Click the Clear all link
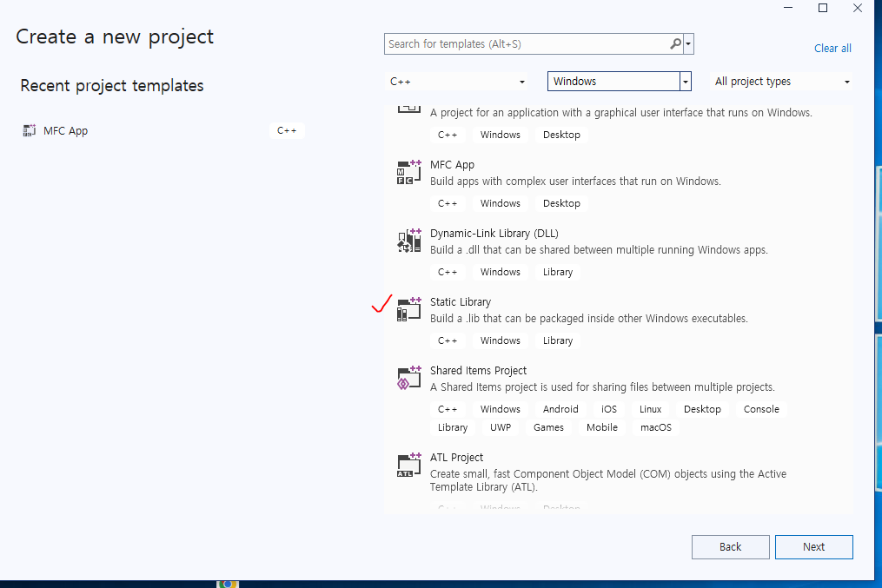Image resolution: width=882 pixels, height=588 pixels. pos(832,49)
